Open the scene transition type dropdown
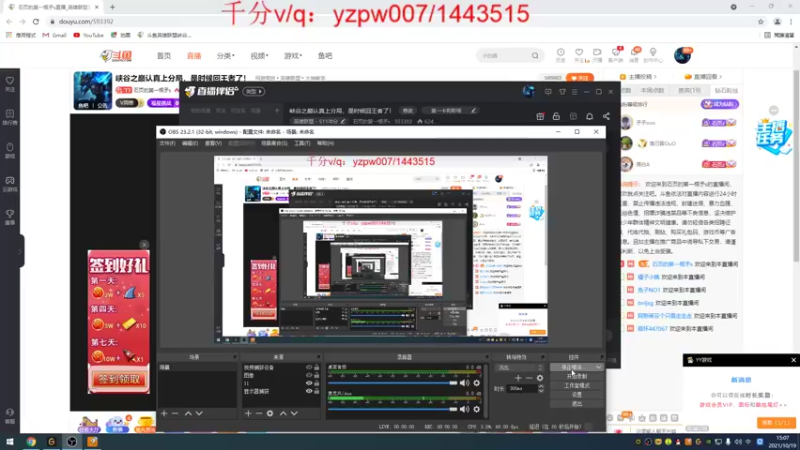The width and height of the screenshot is (800, 450). pyautogui.click(x=520, y=367)
